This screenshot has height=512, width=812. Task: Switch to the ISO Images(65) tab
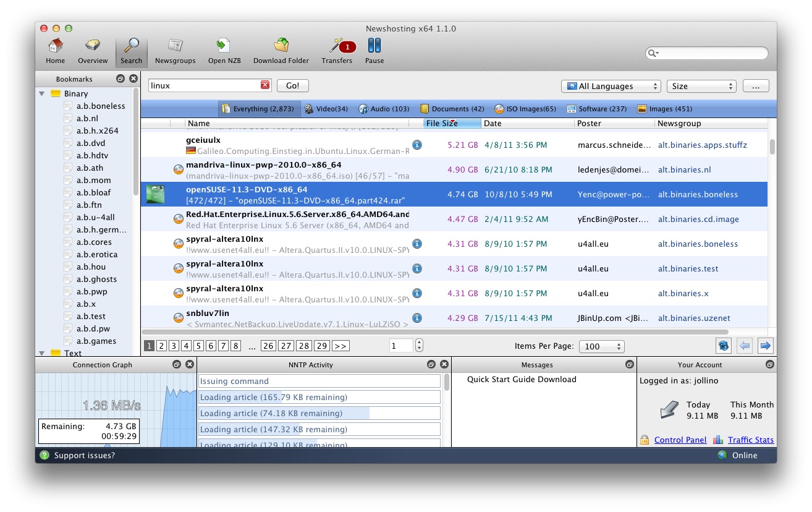(x=525, y=109)
